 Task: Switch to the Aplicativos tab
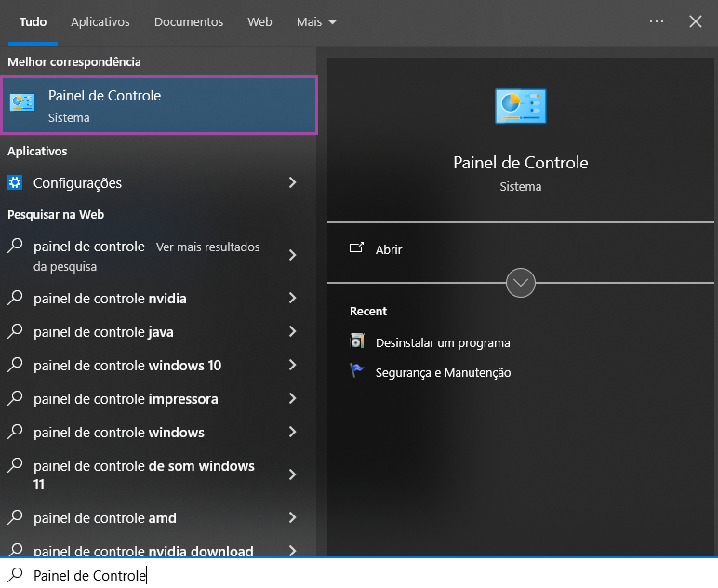click(x=100, y=22)
